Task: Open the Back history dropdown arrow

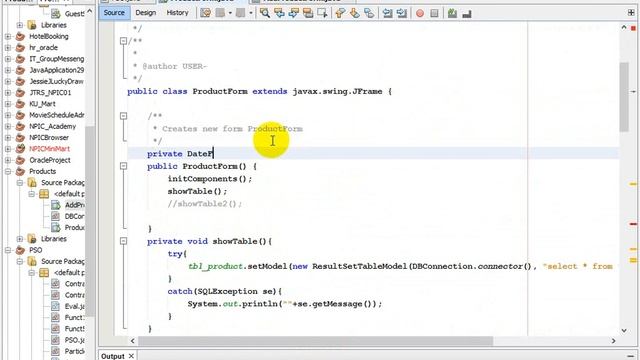Action: pyautogui.click(x=230, y=13)
